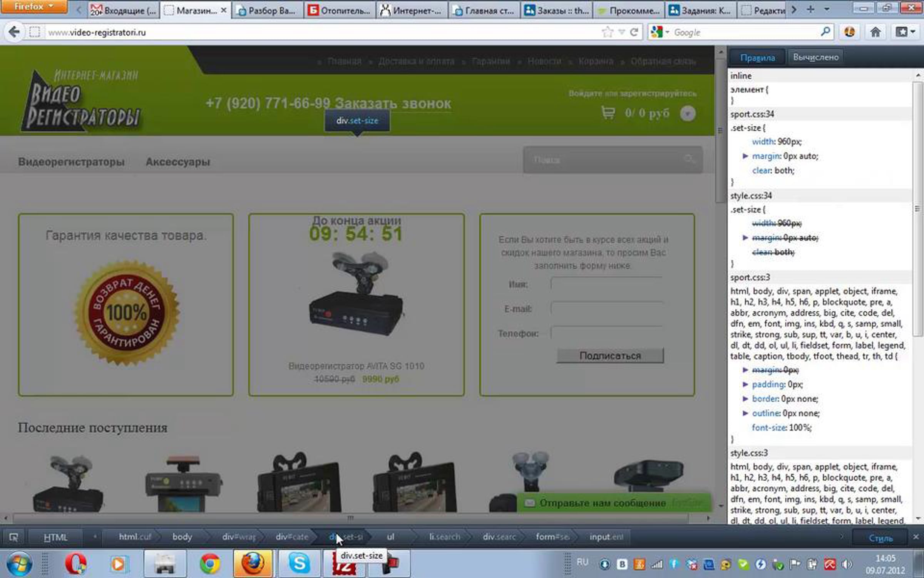The height and width of the screenshot is (578, 924).
Task: Click the E-mail input field
Action: pos(607,309)
